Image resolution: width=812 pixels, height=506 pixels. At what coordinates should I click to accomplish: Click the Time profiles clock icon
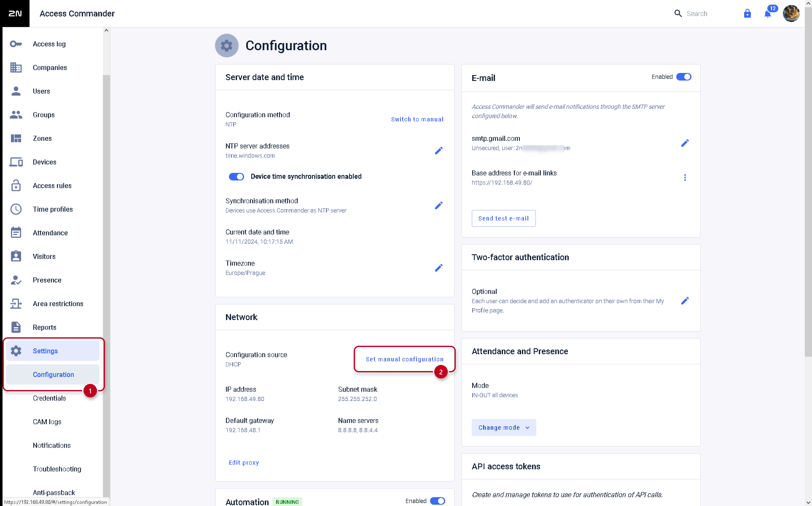(x=16, y=209)
